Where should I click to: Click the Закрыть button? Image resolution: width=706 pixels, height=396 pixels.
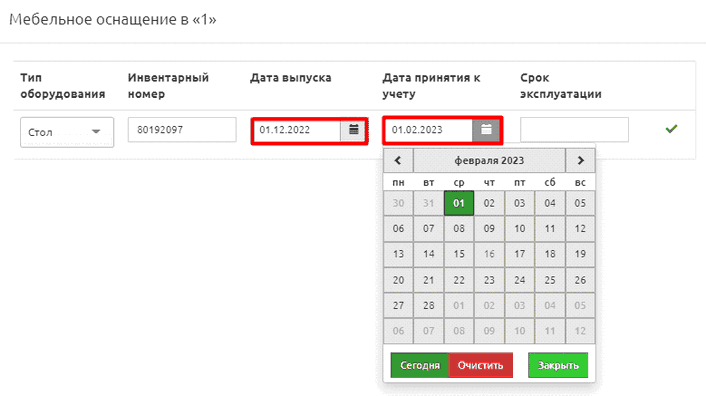(x=558, y=365)
